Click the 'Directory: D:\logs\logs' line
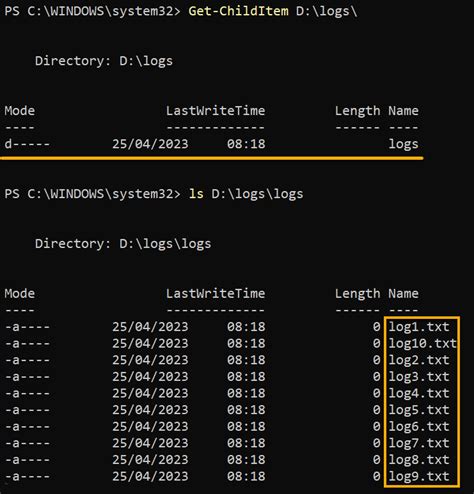This screenshot has height=494, width=474. click(123, 244)
